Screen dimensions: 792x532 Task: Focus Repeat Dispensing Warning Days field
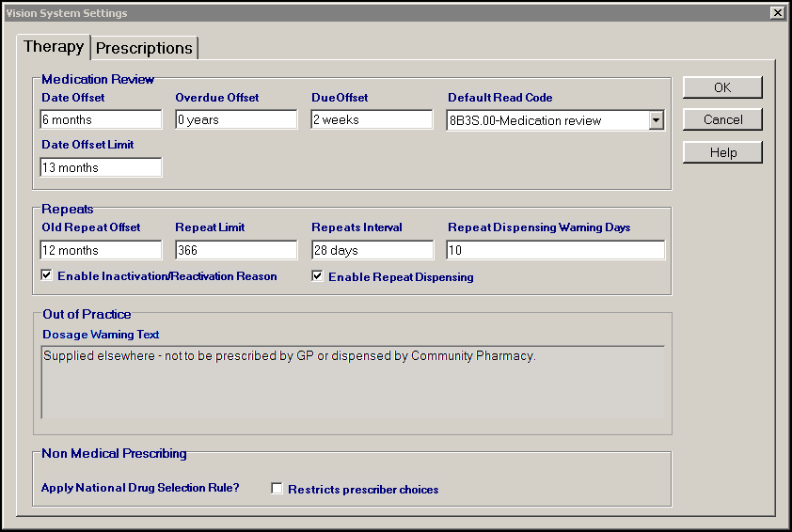555,250
